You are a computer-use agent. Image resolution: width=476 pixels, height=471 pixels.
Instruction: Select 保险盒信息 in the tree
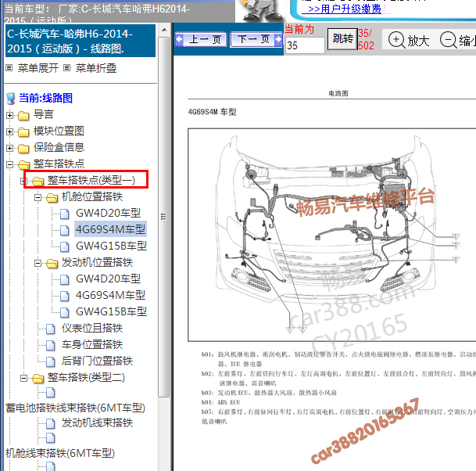(x=59, y=147)
